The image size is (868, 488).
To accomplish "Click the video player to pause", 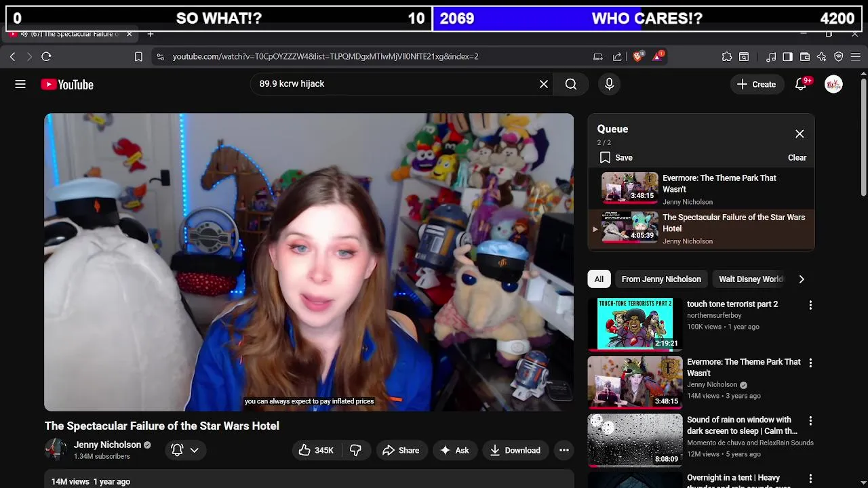I will click(309, 262).
